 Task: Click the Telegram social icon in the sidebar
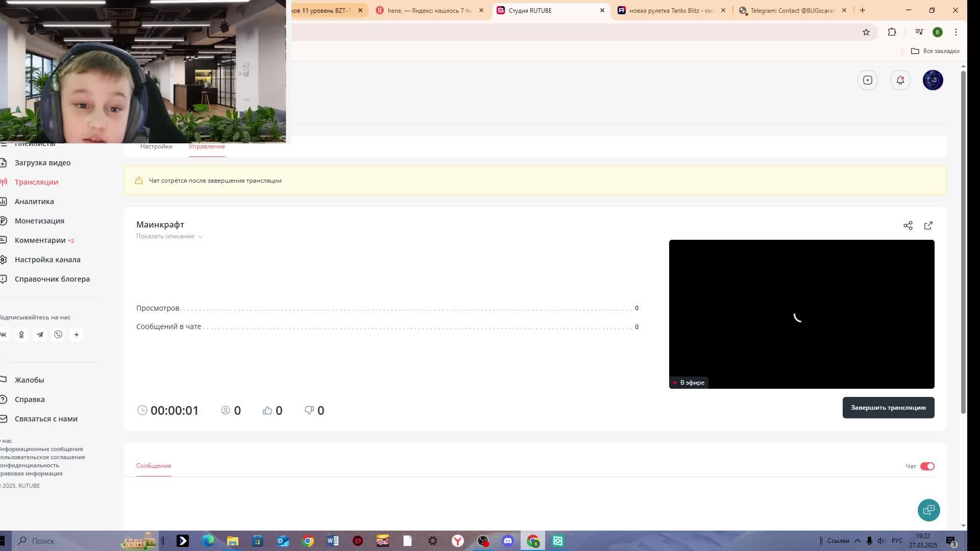click(x=40, y=335)
